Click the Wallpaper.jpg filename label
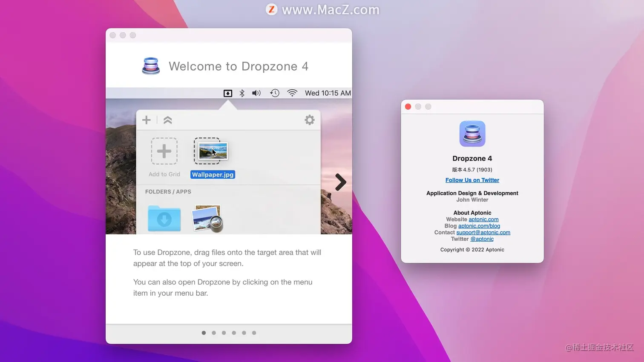The width and height of the screenshot is (644, 362). click(213, 174)
